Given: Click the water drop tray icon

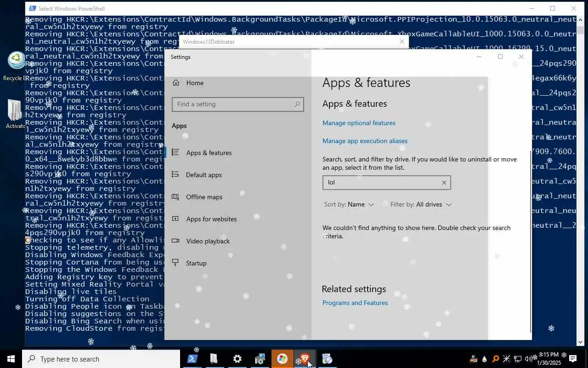Looking at the screenshot, I should pyautogui.click(x=484, y=359).
